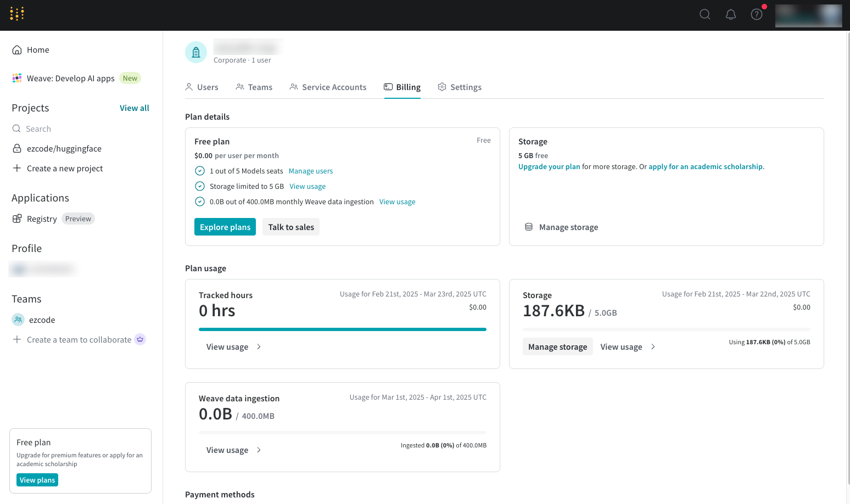Viewport: 850px width, 504px height.
Task: Switch to the Teams tab
Action: (254, 87)
